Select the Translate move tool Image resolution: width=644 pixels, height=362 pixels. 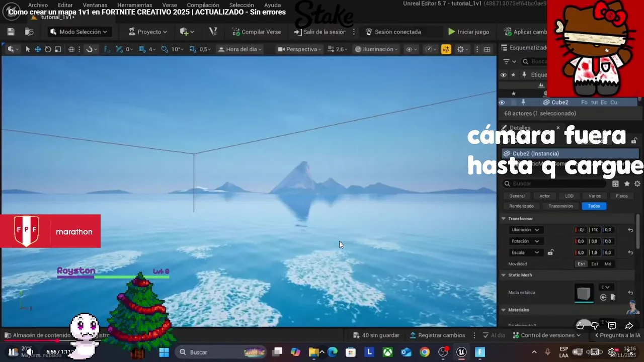pyautogui.click(x=38, y=49)
